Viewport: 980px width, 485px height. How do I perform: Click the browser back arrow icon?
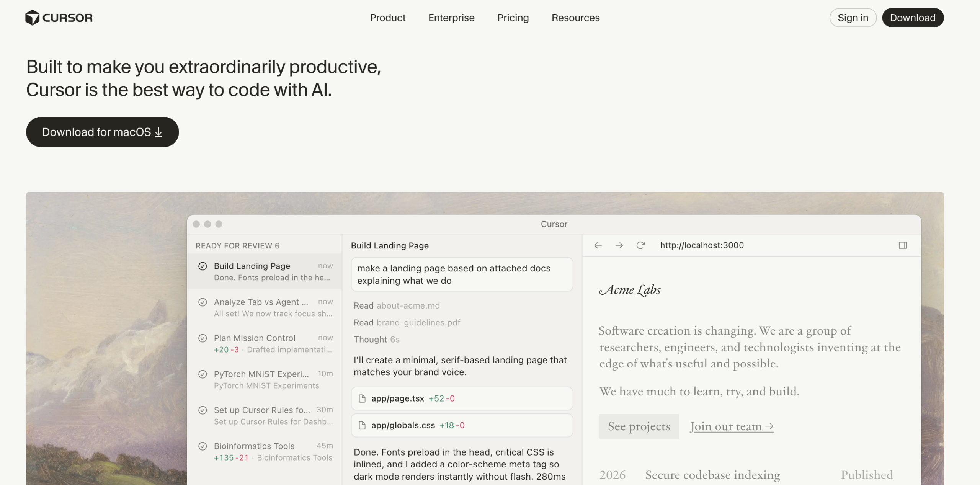tap(598, 245)
